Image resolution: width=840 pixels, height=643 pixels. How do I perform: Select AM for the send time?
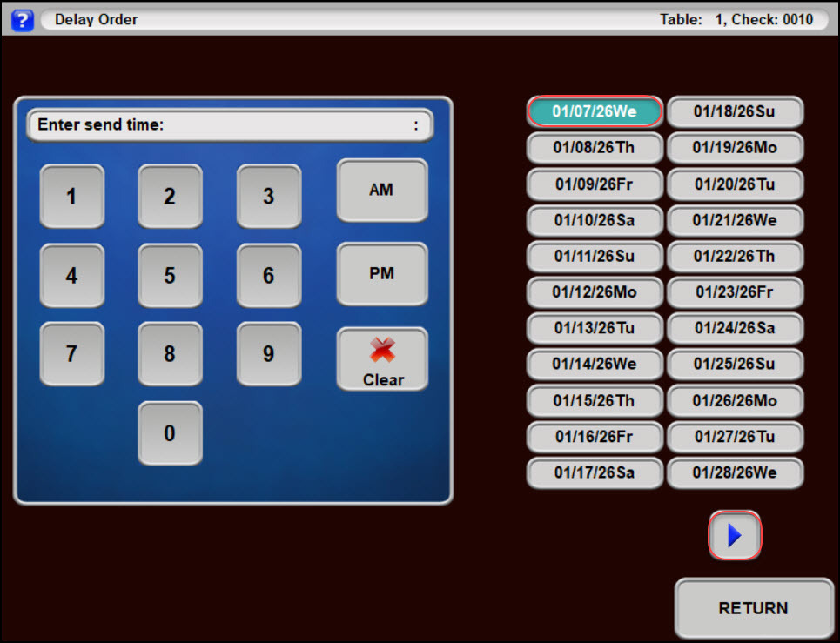click(x=381, y=190)
